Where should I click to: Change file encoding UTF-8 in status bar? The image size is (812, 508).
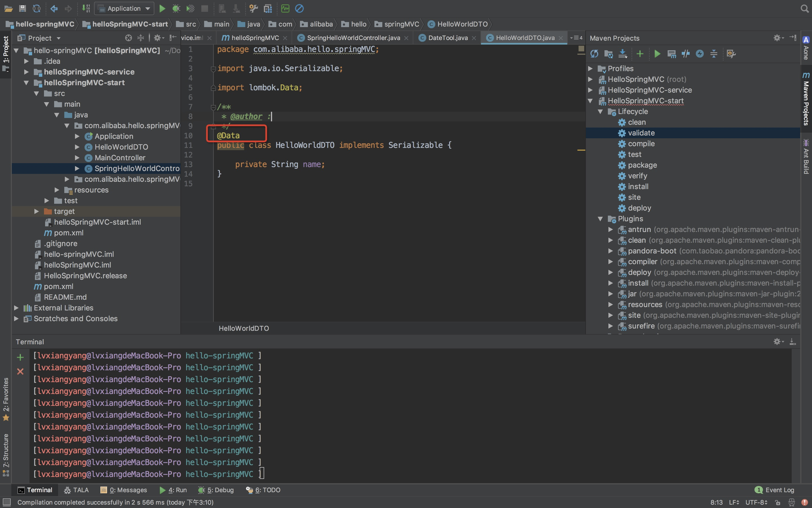(756, 502)
